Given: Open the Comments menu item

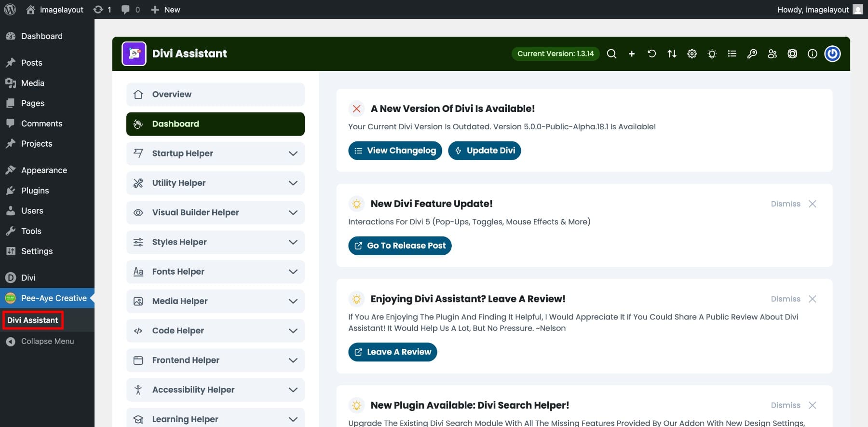Looking at the screenshot, I should click(47, 124).
